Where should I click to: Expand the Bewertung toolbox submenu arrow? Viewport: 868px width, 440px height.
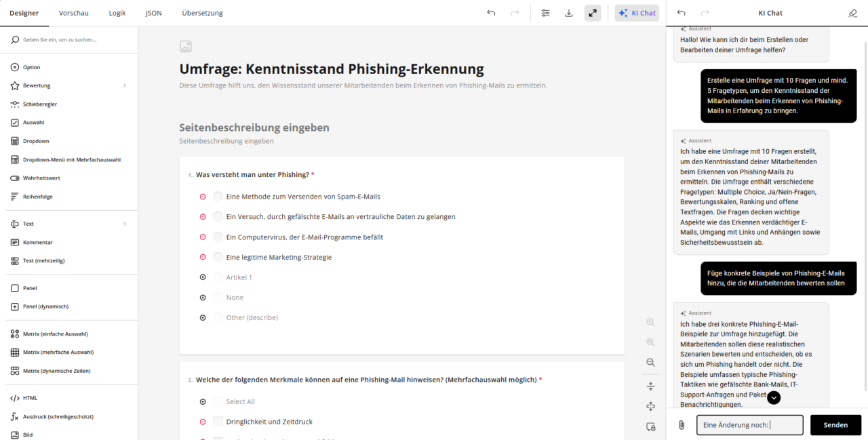pyautogui.click(x=125, y=85)
